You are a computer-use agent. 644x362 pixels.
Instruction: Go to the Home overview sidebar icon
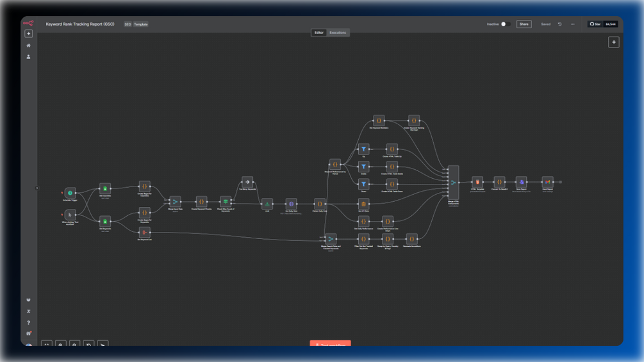pyautogui.click(x=28, y=45)
